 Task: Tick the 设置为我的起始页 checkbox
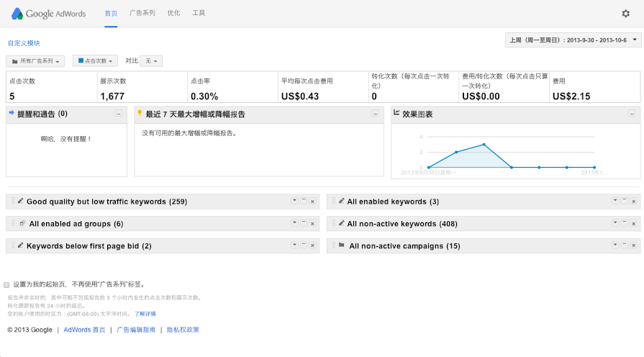click(6, 285)
